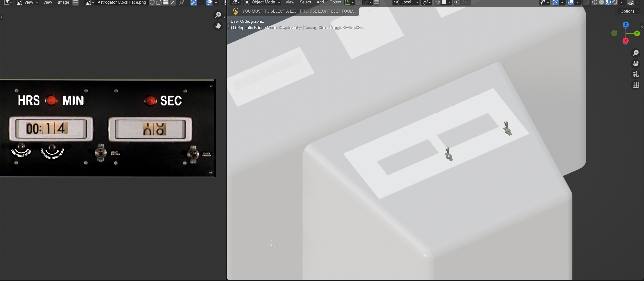Expand the 3D viewport gizmo options
Image resolution: width=644 pixels, height=281 pixels.
tap(562, 2)
